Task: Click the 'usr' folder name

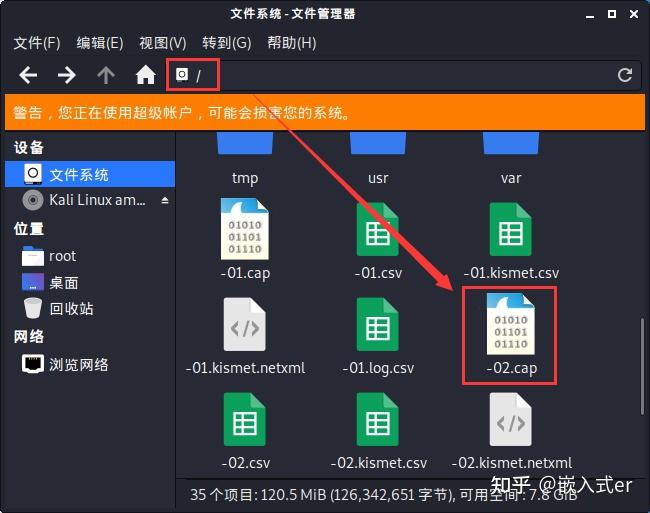Action: tap(378, 178)
